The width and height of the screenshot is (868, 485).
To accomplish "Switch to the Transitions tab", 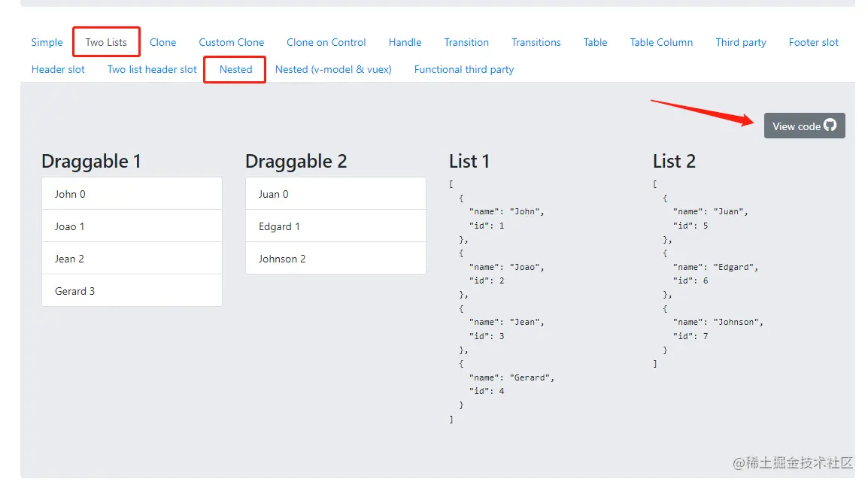I will pyautogui.click(x=536, y=42).
